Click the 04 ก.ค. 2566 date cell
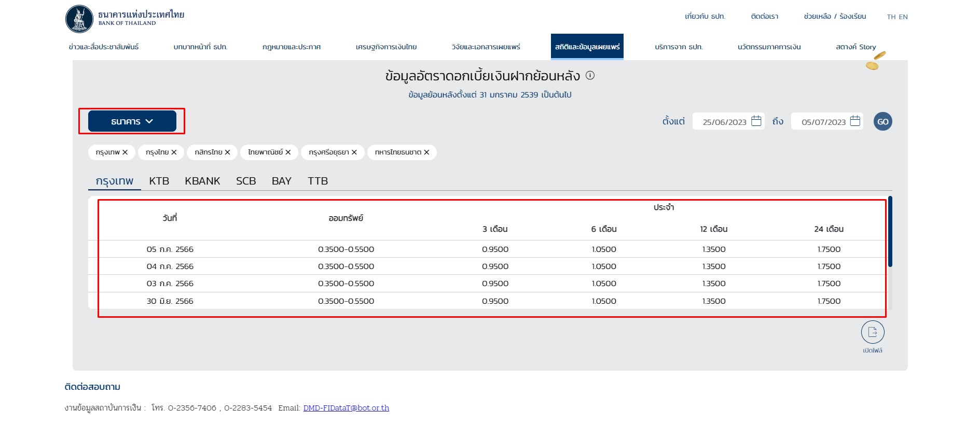980x423 pixels. tap(170, 266)
